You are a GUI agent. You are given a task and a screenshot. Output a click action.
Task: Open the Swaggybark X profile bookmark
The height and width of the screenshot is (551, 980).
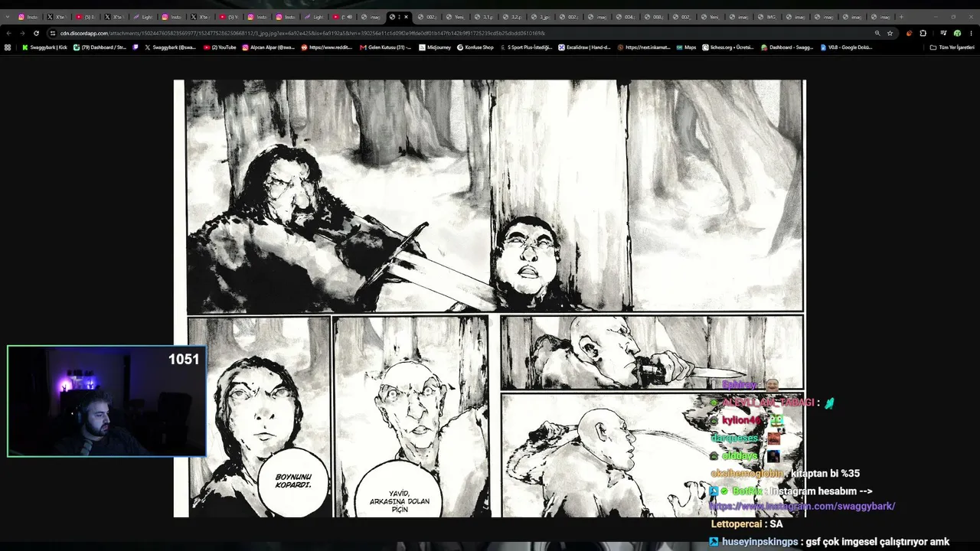(170, 47)
